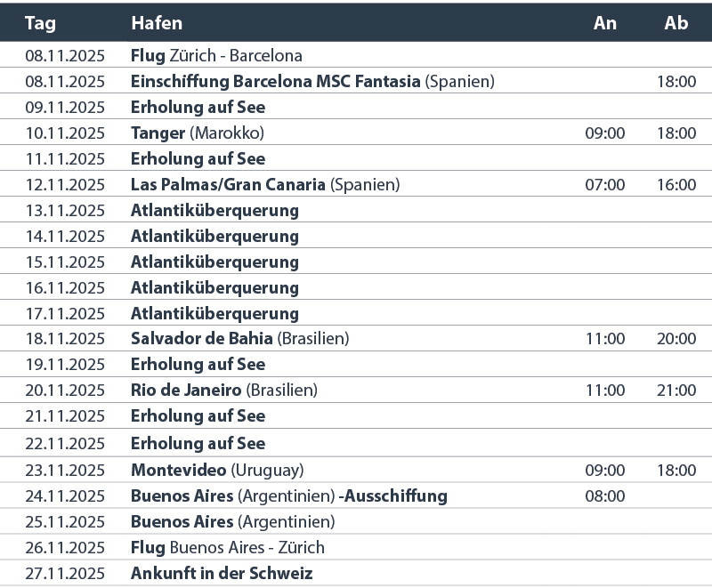
Task: Select date 13.11.2025 in Tag column
Action: click(65, 211)
